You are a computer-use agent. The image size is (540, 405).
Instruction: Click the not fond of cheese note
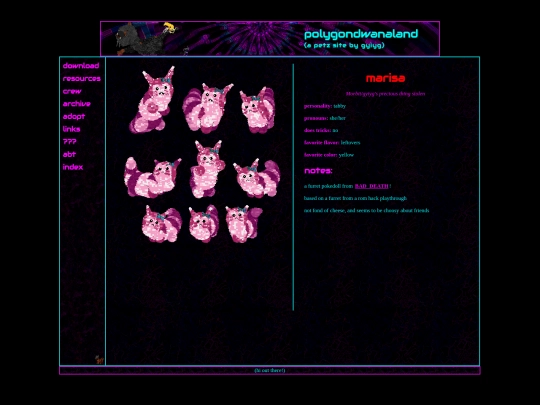click(x=366, y=210)
